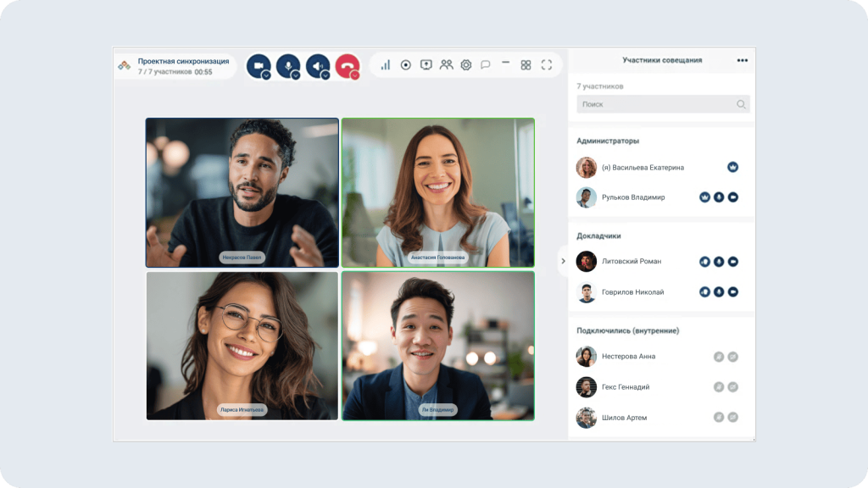Click the screen sharing icon
Image resolution: width=868 pixels, height=488 pixels.
coord(426,65)
